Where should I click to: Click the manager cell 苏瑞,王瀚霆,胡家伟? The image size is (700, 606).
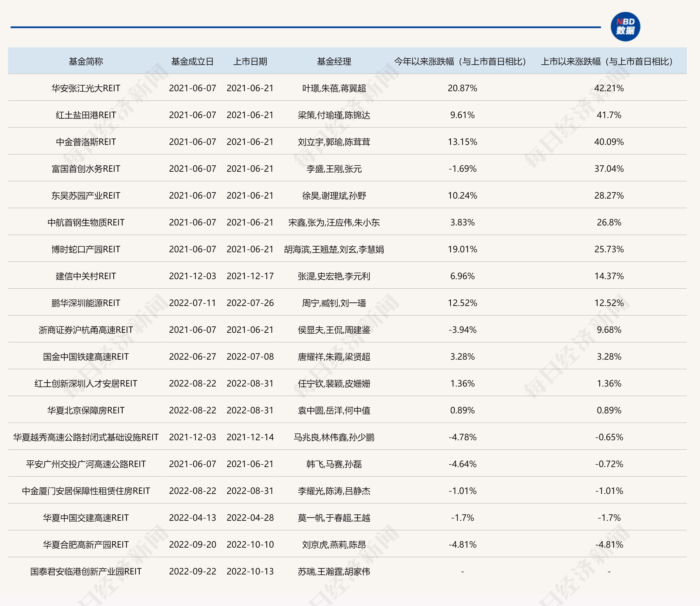[334, 571]
